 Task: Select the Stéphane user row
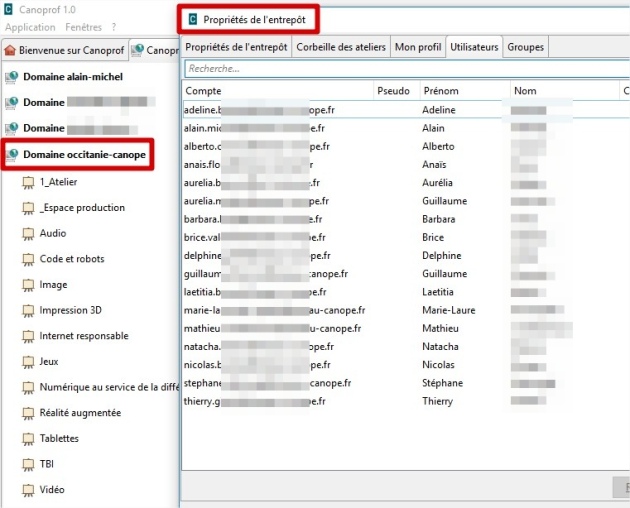click(x=406, y=383)
